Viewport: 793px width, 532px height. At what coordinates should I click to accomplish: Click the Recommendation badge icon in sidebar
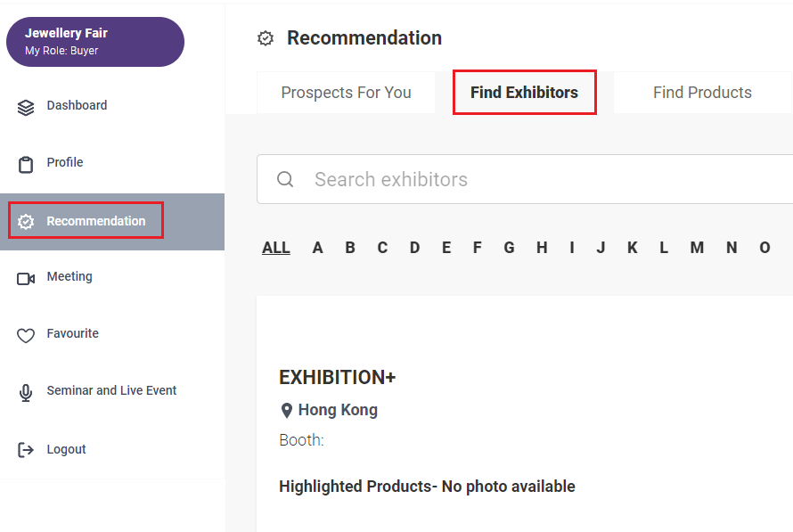tap(26, 222)
